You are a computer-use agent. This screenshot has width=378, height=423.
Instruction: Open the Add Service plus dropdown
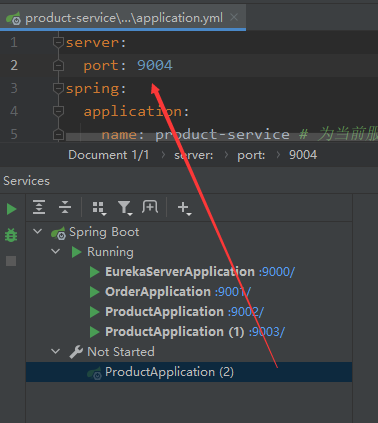(x=184, y=208)
